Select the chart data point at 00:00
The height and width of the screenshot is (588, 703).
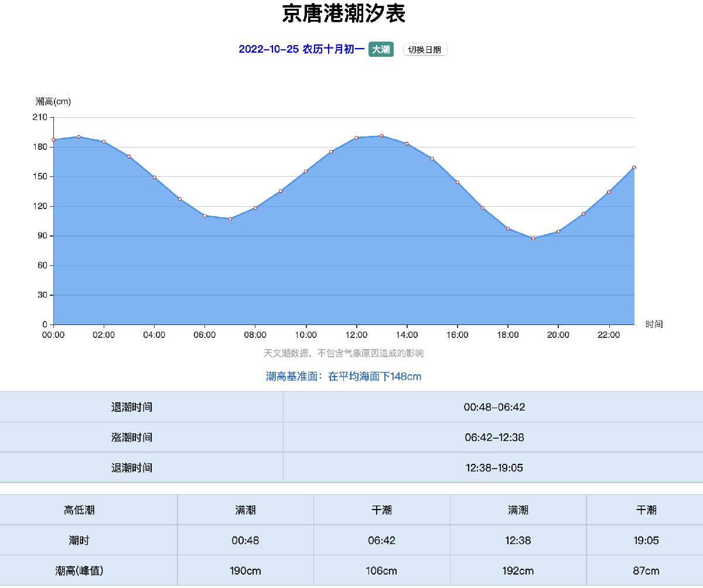point(53,140)
